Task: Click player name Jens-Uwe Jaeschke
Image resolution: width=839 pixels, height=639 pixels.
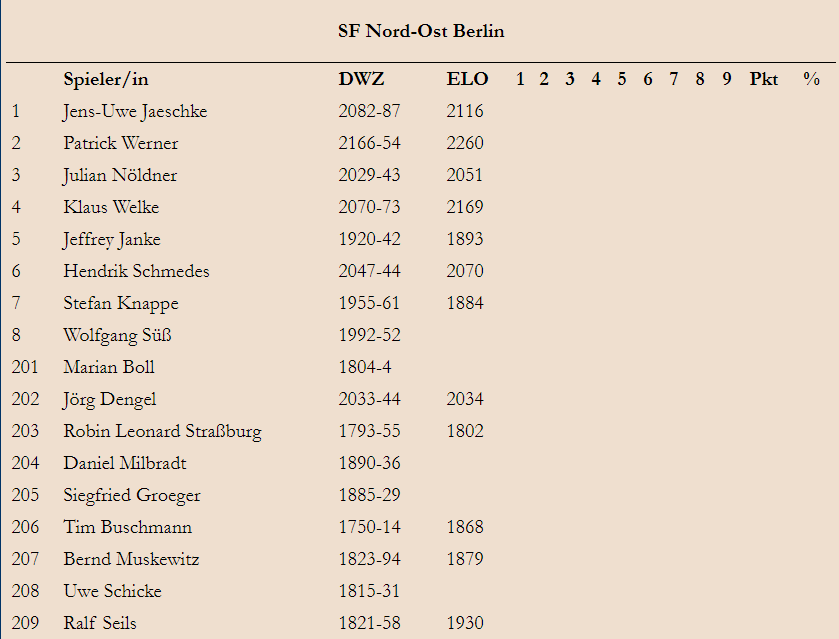Action: coord(135,112)
